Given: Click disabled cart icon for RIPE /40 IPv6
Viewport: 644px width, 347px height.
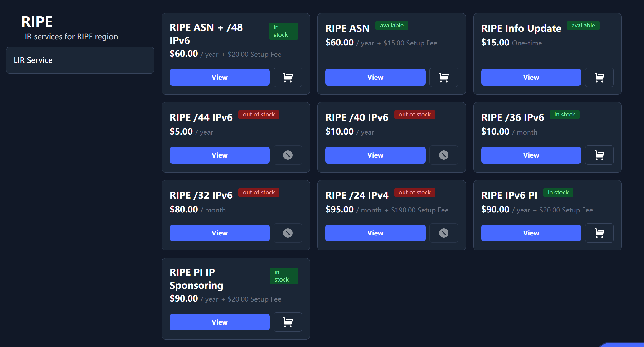Looking at the screenshot, I should [443, 155].
